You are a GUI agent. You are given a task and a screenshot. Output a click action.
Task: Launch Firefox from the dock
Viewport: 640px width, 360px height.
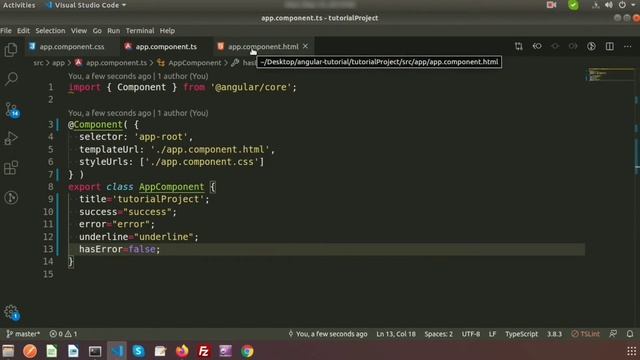(x=182, y=351)
